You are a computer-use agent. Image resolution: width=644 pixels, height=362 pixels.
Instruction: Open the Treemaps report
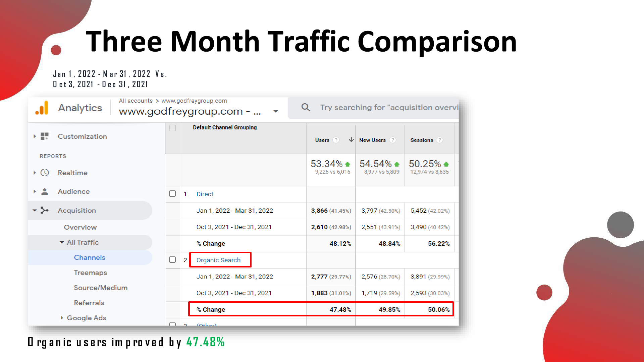click(90, 273)
